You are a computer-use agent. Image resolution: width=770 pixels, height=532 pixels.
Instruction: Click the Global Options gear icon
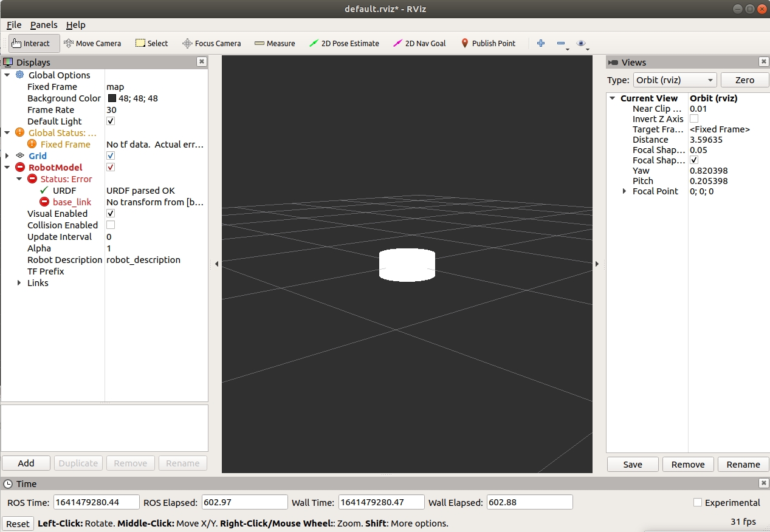[x=19, y=75]
